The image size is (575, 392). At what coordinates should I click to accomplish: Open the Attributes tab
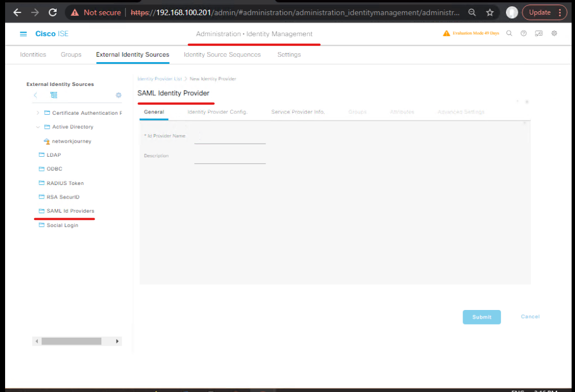[402, 112]
